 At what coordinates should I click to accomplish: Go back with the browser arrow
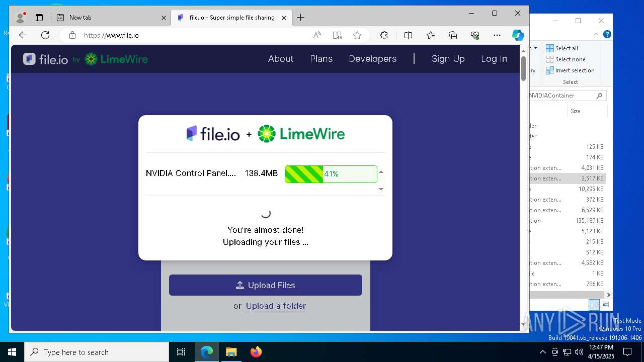23,35
